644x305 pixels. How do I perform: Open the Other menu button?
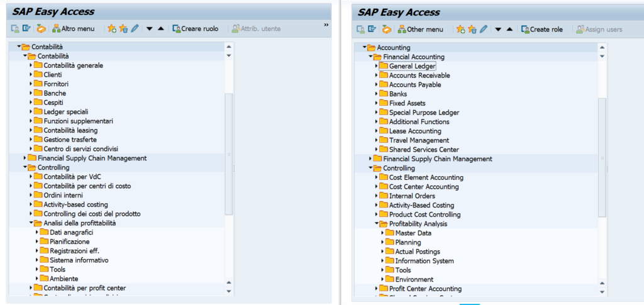420,29
